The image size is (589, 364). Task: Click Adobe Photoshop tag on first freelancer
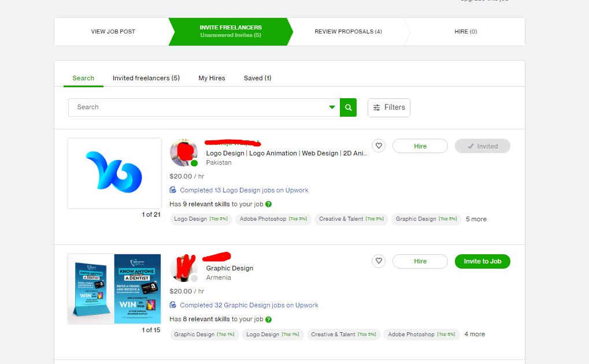[273, 219]
